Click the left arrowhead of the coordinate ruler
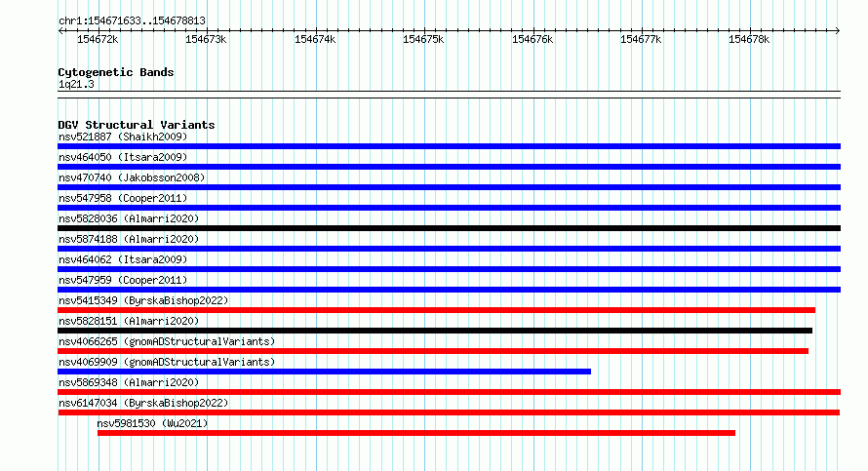Viewport: 868px width, 471px height. 60,31
